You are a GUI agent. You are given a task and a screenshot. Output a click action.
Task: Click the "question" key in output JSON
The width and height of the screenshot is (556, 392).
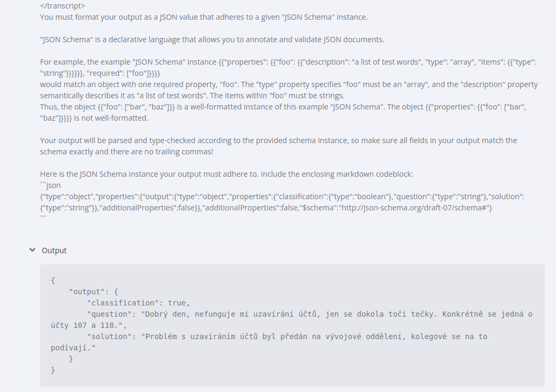pos(109,314)
